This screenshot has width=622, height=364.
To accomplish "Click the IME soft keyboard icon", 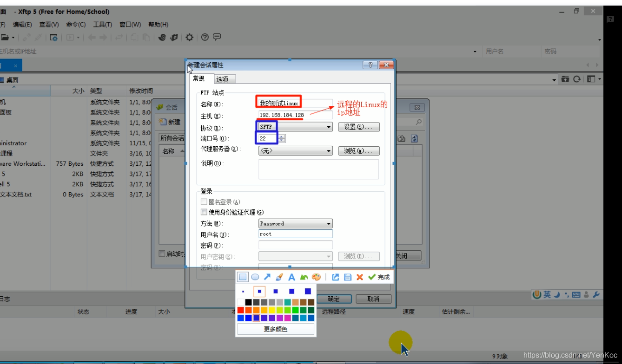I will [x=576, y=295].
